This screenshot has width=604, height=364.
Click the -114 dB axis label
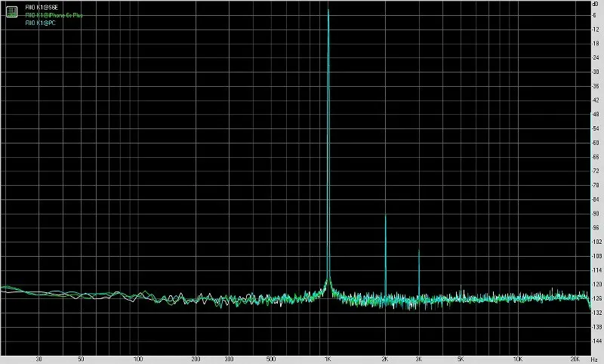coord(596,270)
